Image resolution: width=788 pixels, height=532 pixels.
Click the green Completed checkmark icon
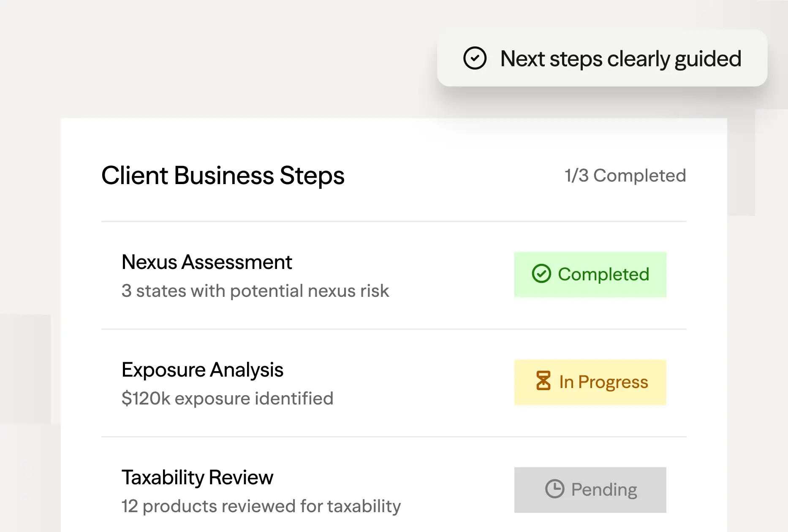point(541,274)
